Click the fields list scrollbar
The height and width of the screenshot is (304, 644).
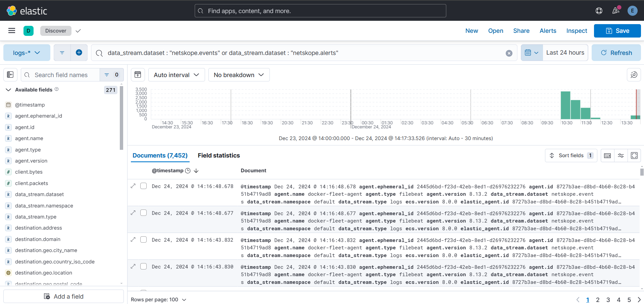click(x=121, y=118)
